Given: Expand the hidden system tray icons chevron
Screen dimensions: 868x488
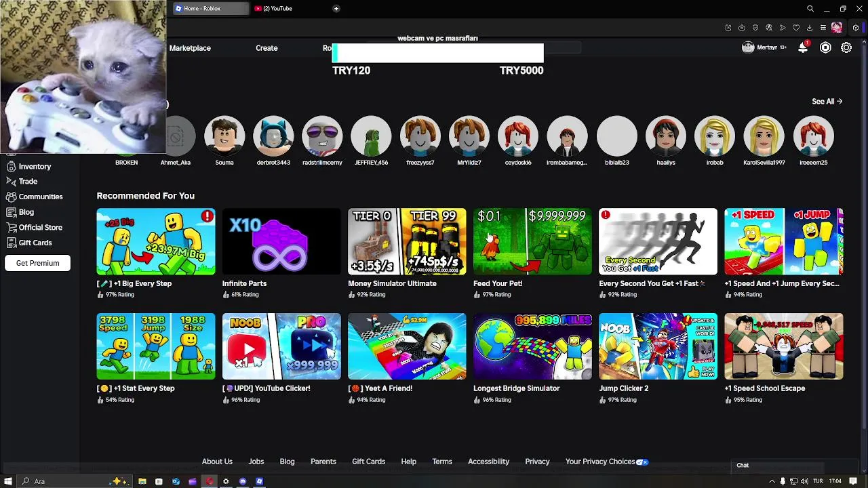Looking at the screenshot, I should click(772, 481).
